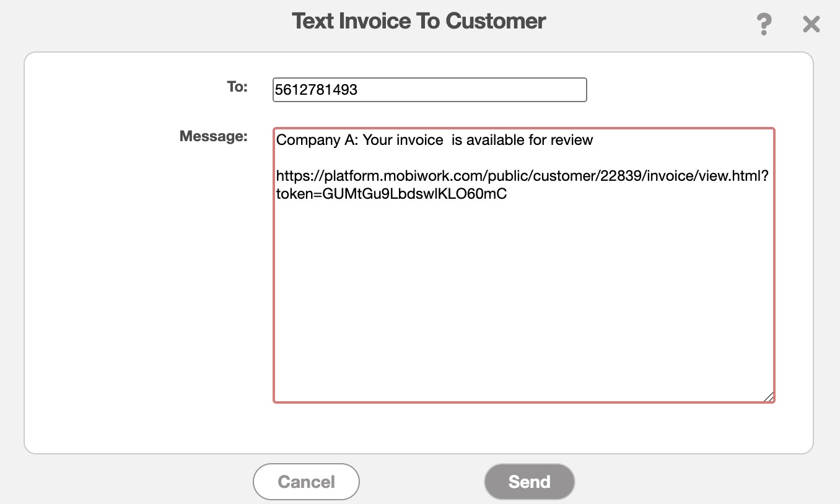Click empty space at bottom of Message box
This screenshot has height=504, width=840.
point(523,347)
